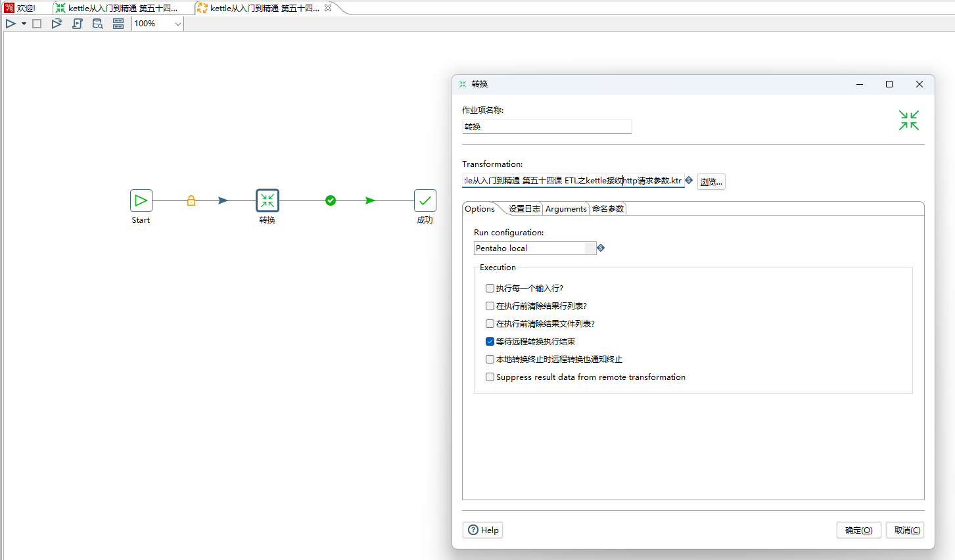Click large green transformation icon in dialog

click(909, 120)
